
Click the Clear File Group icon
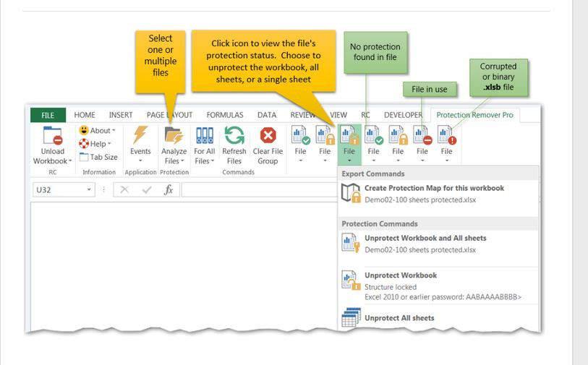coord(268,135)
